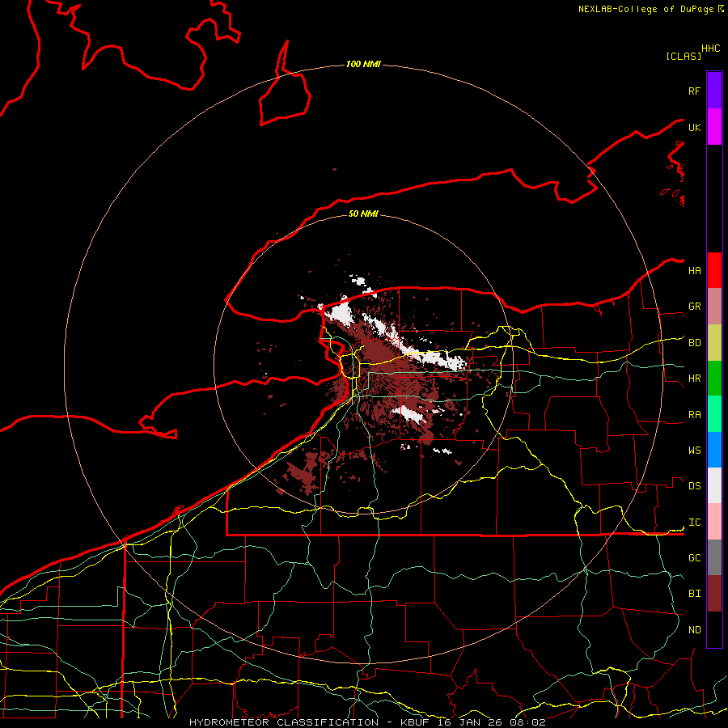
Task: Click the 'HYDROMETEOR CLASSIFICATION - KBUF' title text
Action: (309, 722)
